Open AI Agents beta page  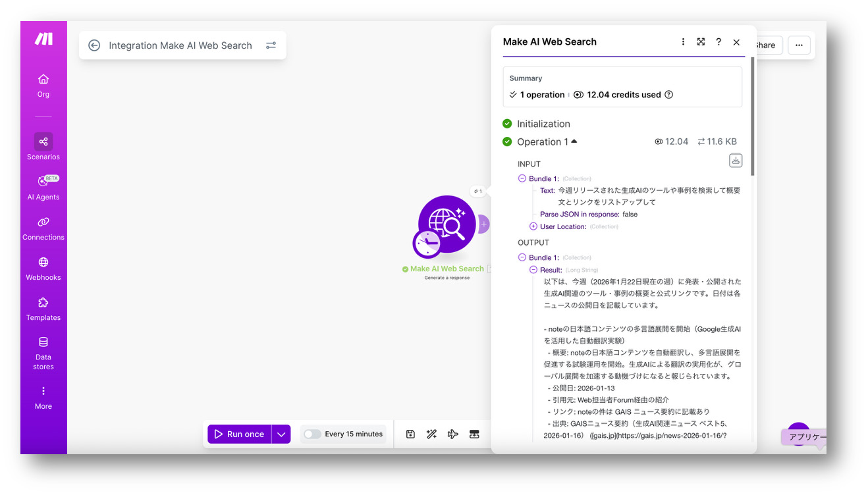[43, 186]
